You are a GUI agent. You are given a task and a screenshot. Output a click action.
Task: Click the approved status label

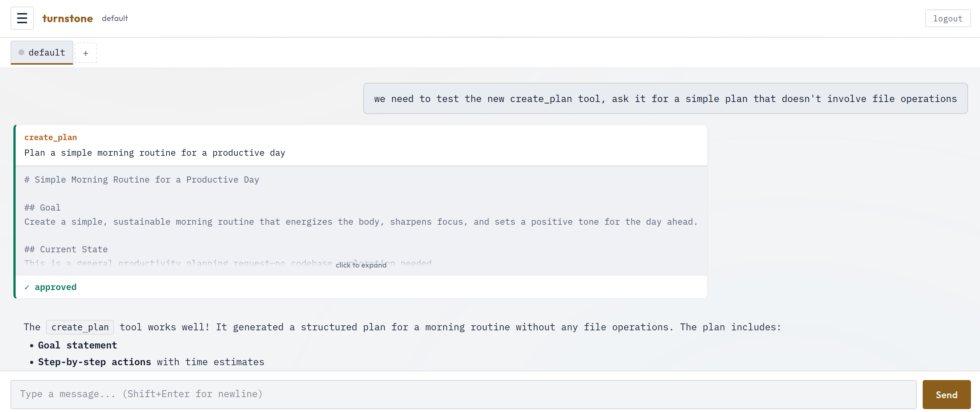click(56, 287)
